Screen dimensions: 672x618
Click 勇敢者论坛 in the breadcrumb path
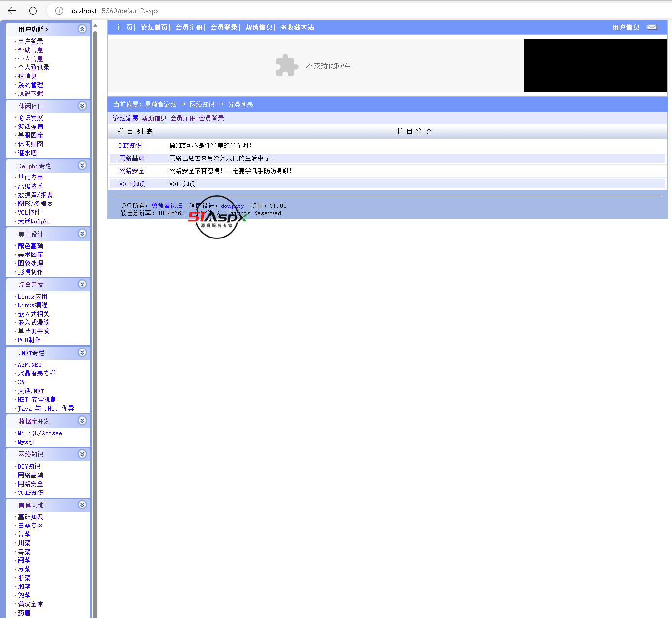pos(160,104)
